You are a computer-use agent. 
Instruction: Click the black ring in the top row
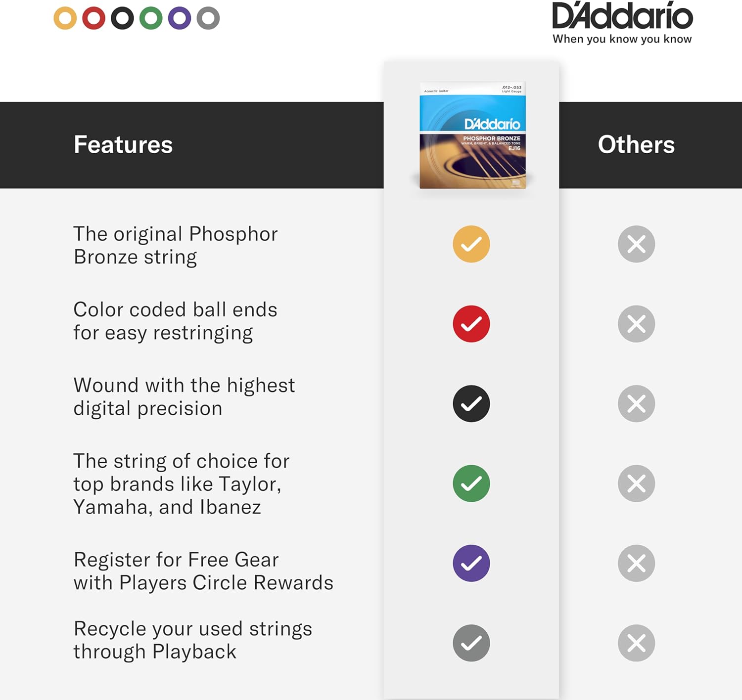(122, 18)
